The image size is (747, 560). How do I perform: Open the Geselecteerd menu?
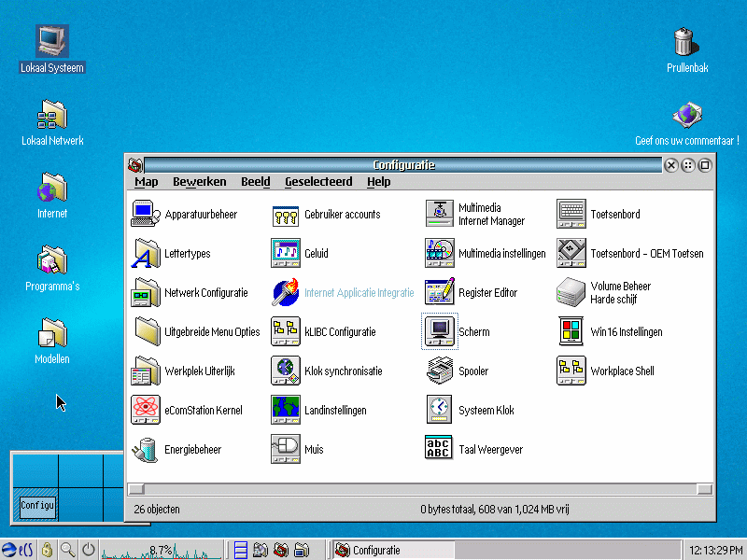(x=318, y=182)
